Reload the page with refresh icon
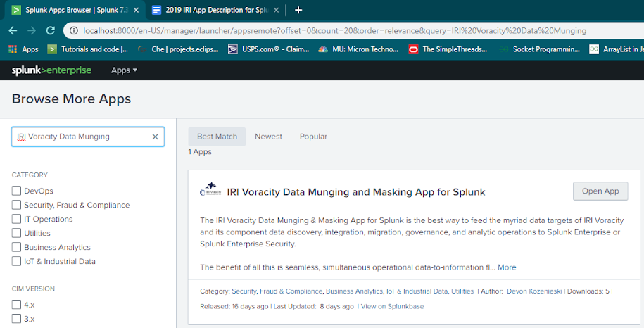Viewport: 644px width, 328px height. (x=51, y=30)
